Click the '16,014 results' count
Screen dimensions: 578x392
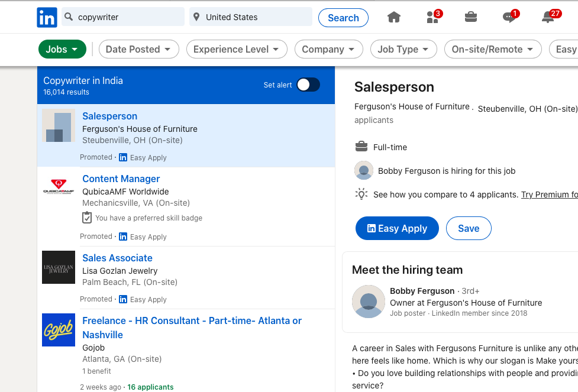pyautogui.click(x=66, y=92)
